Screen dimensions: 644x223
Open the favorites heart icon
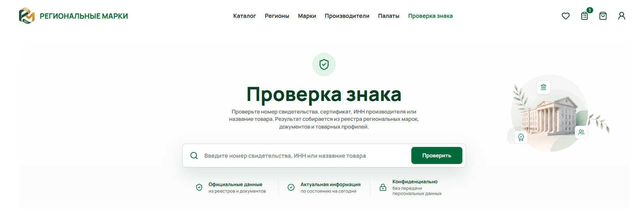pos(566,16)
